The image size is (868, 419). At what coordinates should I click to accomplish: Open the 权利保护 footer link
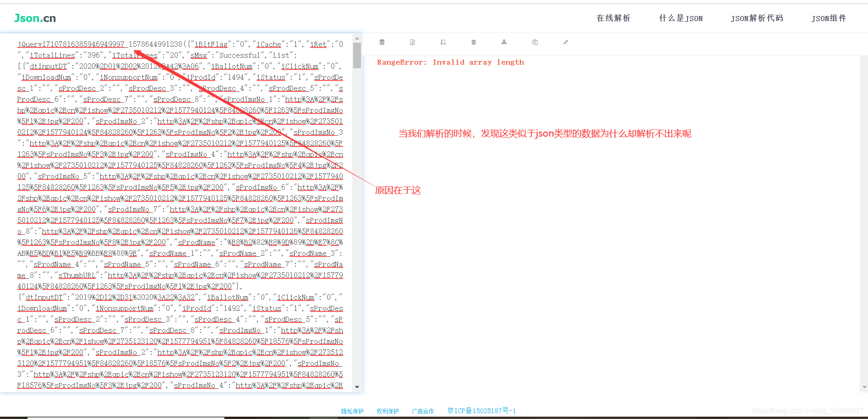388,411
